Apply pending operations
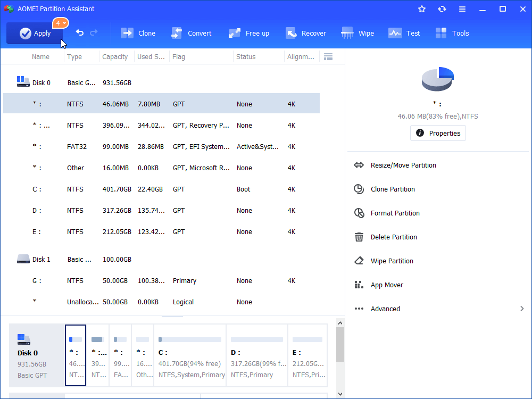Screen dimensions: 532x399 (34, 33)
